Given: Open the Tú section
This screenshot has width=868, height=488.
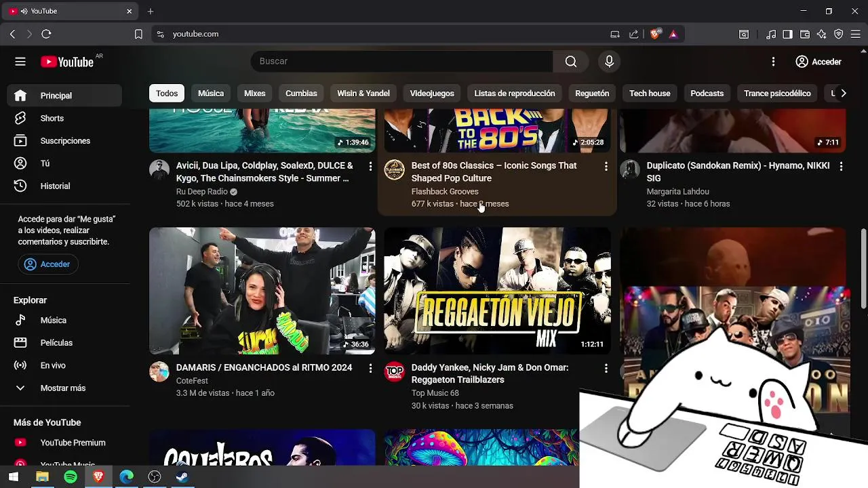Looking at the screenshot, I should pyautogui.click(x=64, y=163).
